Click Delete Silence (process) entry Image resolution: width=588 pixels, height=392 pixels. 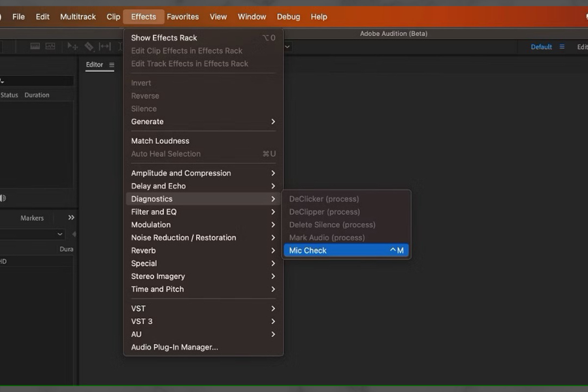[x=346, y=225]
